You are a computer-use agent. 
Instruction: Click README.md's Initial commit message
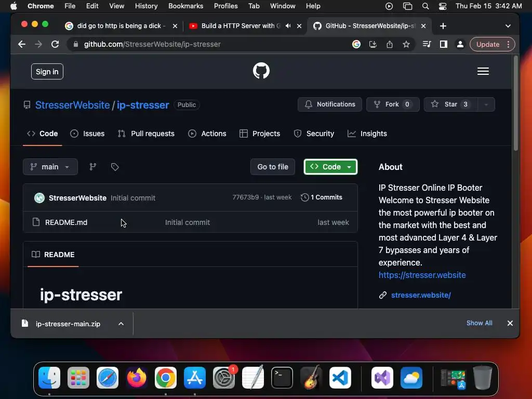[x=187, y=222]
